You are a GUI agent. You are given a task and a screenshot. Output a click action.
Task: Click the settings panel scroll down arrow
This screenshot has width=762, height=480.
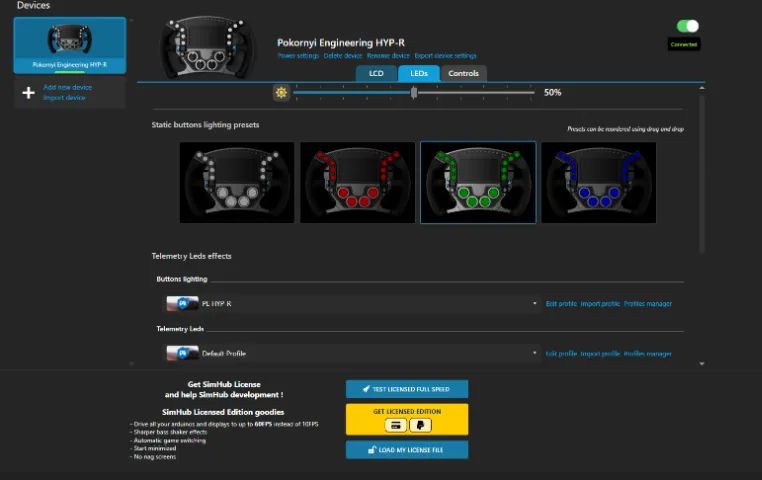click(702, 363)
